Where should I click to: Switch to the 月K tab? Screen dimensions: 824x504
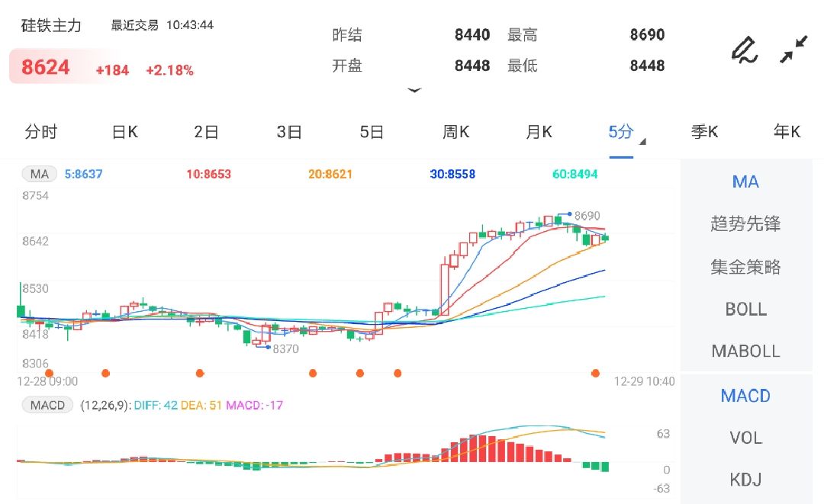click(539, 132)
